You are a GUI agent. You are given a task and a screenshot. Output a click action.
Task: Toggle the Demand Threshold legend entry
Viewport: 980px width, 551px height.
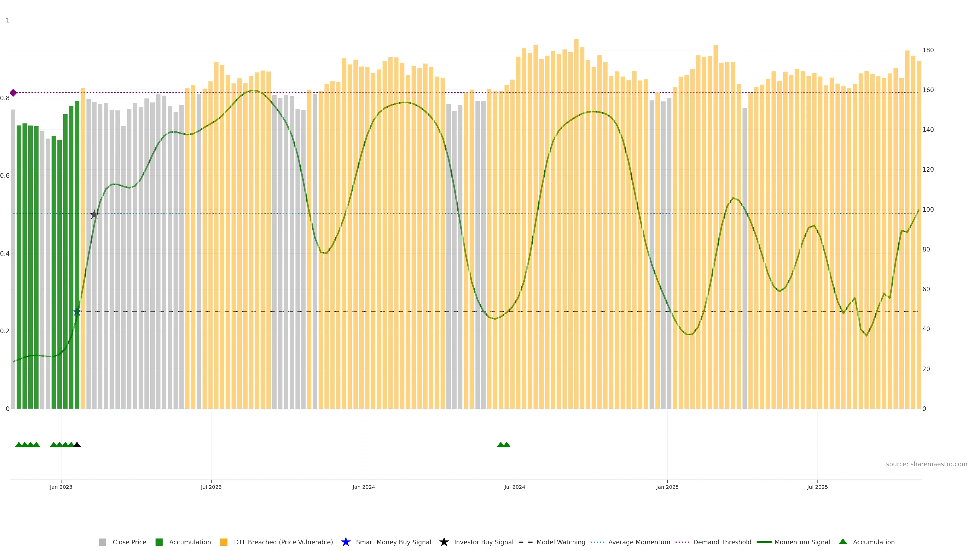[722, 542]
